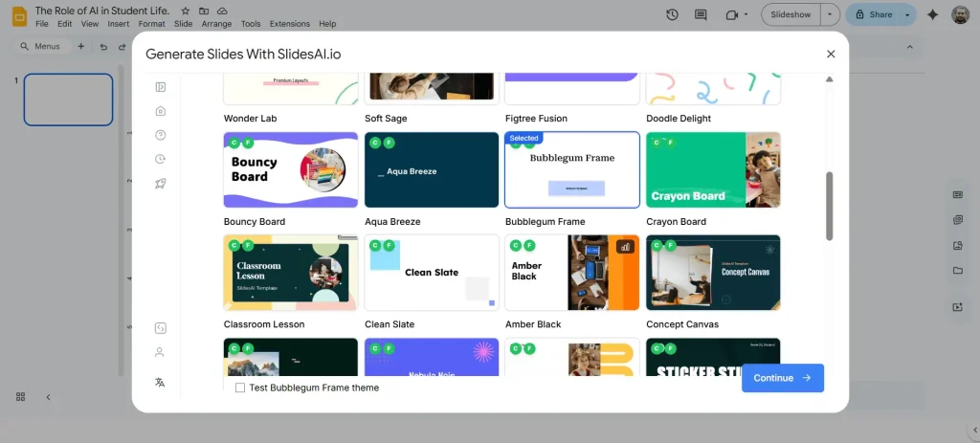Click the Slideshow button
This screenshot has width=980, height=443.
791,14
